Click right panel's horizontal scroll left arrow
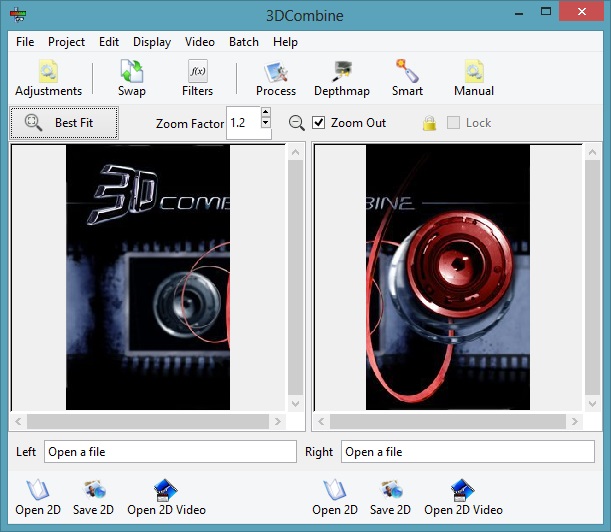Screen dimensions: 611x532 [321, 421]
